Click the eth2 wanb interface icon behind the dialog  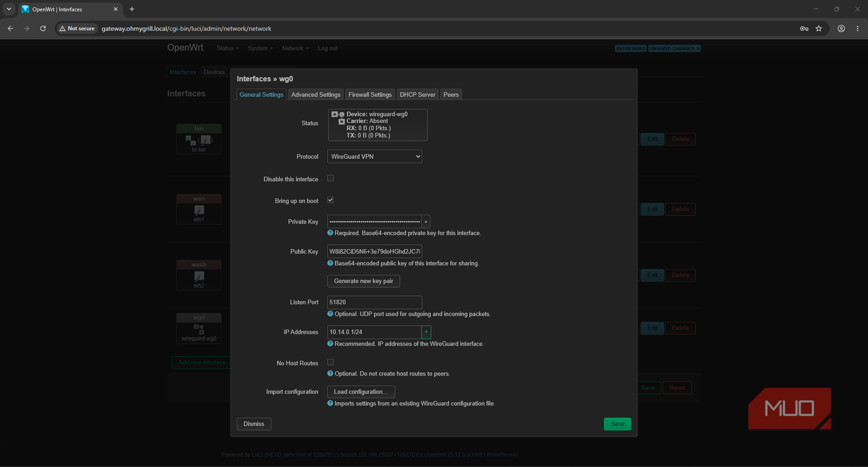pos(199,275)
